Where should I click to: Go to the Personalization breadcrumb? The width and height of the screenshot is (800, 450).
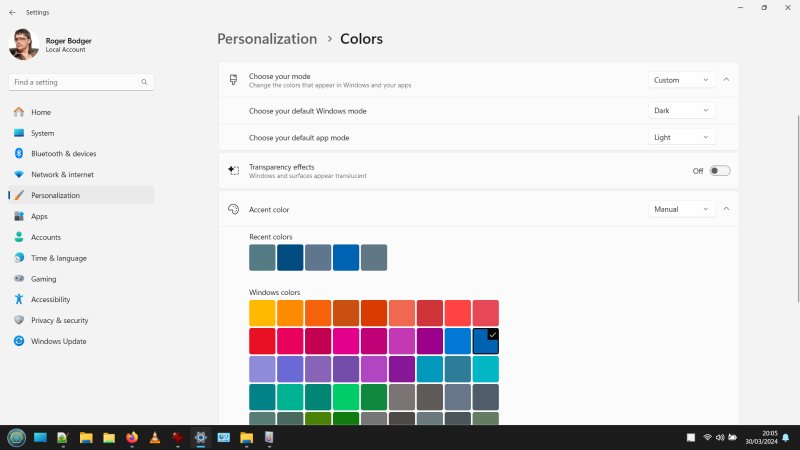267,39
